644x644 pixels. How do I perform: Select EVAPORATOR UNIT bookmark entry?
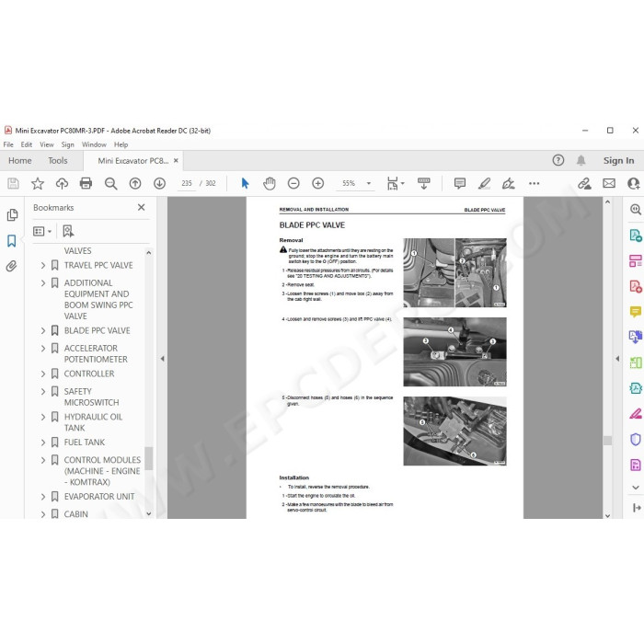99,497
